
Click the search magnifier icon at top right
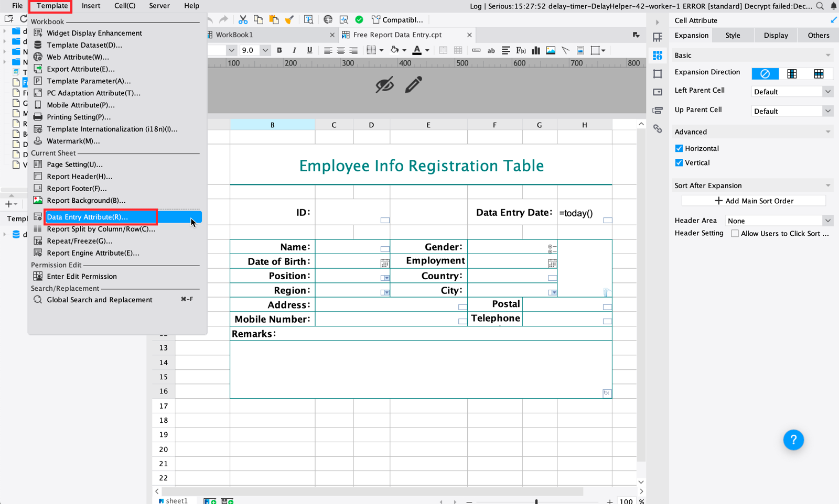[x=820, y=6]
